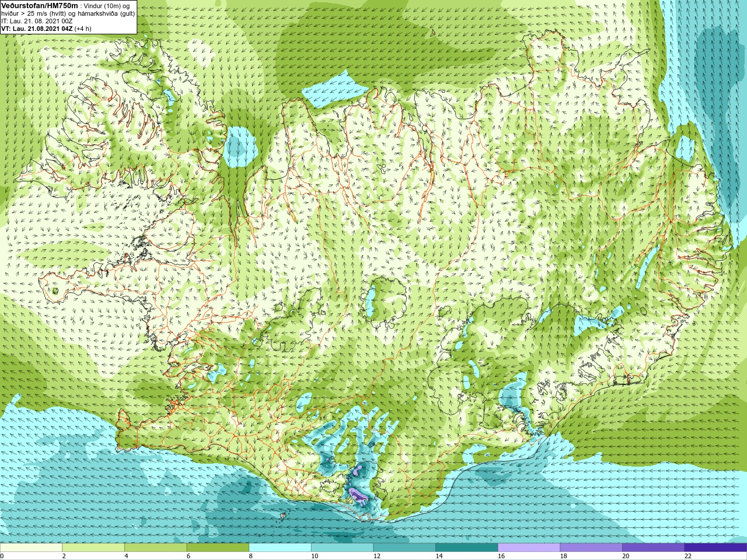Image resolution: width=747 pixels, height=560 pixels.
Task: Click the light cyan 8–10 m/s legend swatch
Action: [x=280, y=548]
